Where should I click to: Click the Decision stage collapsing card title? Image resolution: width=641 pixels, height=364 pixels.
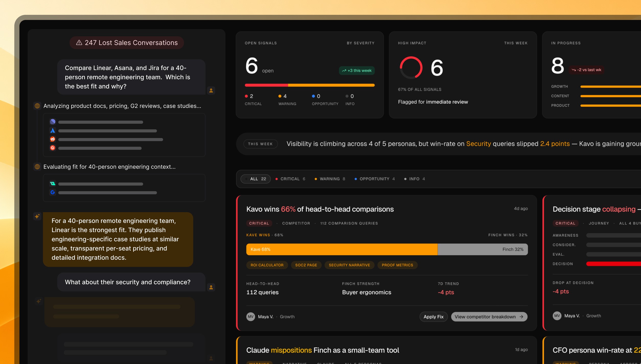597,209
